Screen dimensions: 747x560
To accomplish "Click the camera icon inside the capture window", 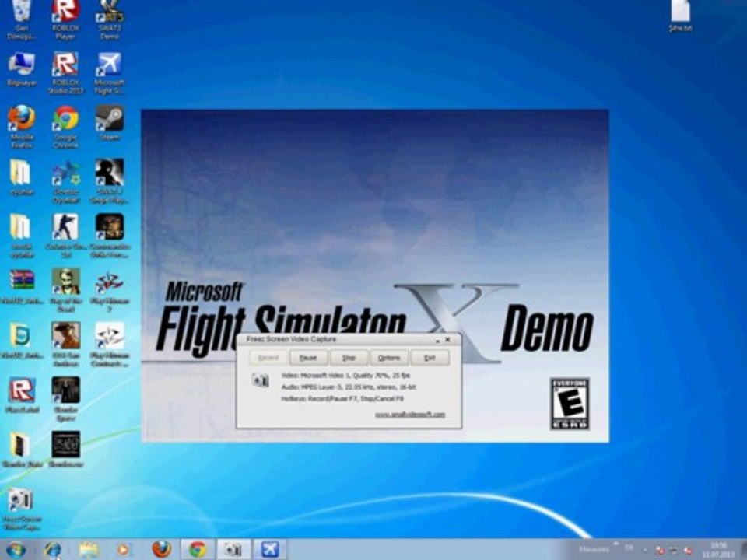I will pyautogui.click(x=260, y=380).
